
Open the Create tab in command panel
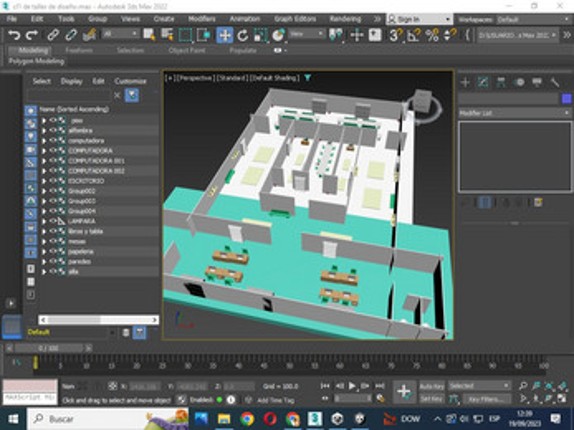(x=465, y=82)
